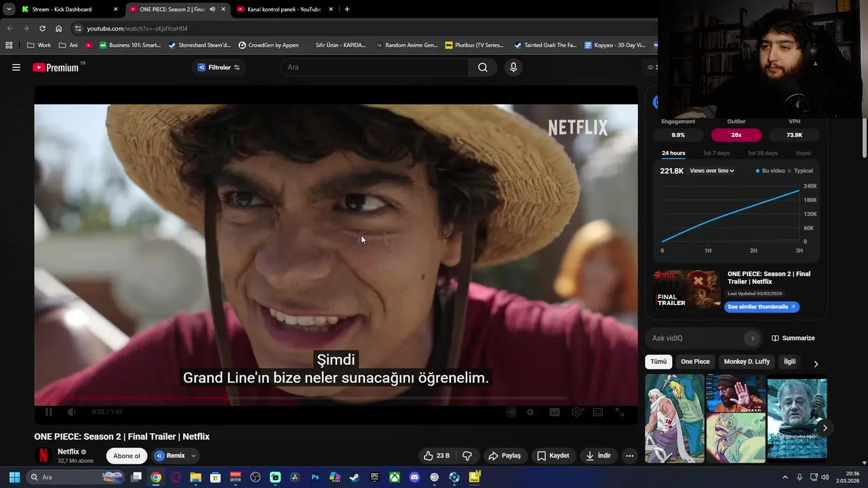Click the 26x Outlier badge
Screen dimensions: 868x488
pos(736,135)
